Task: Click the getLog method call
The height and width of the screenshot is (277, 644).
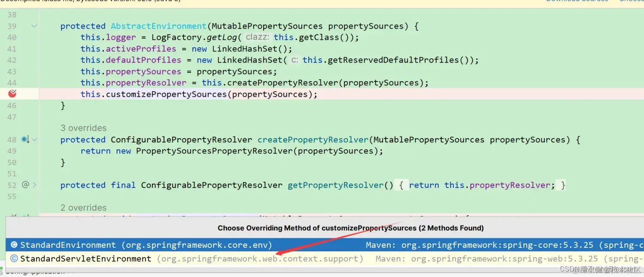Action: 222,37
